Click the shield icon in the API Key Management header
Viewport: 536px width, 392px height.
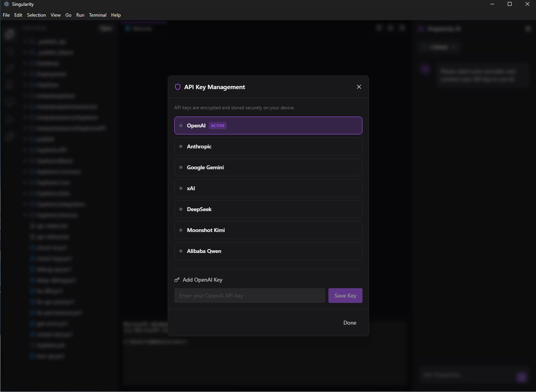(177, 87)
